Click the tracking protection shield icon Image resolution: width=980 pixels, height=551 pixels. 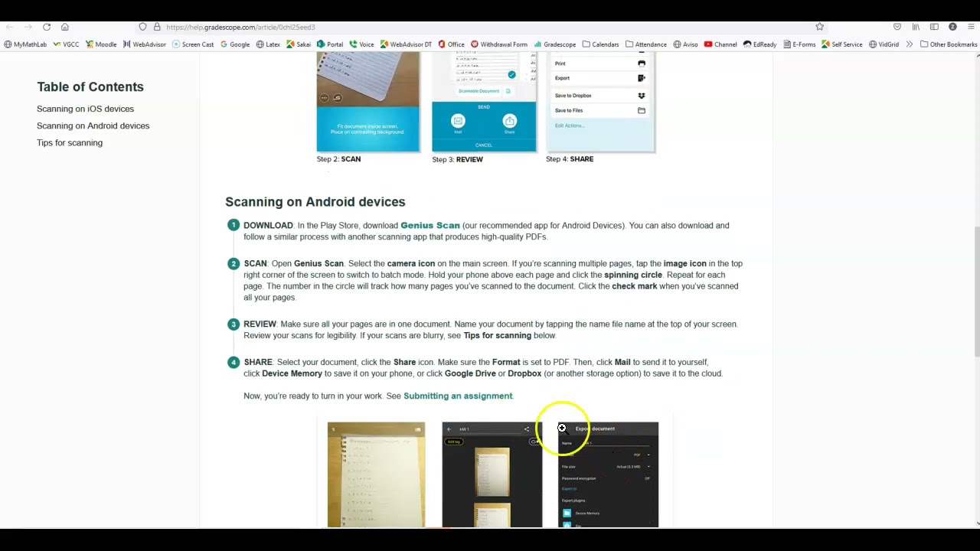143,27
